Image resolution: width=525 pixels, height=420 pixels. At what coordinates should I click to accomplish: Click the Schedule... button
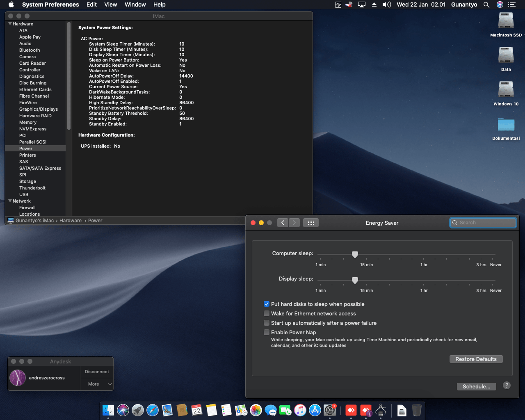click(476, 386)
